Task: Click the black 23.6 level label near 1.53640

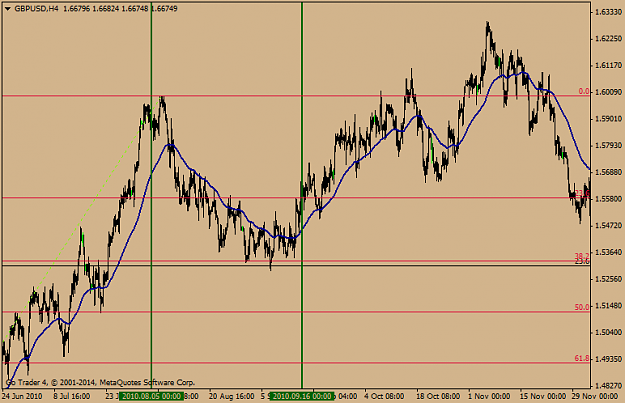Action: click(582, 261)
